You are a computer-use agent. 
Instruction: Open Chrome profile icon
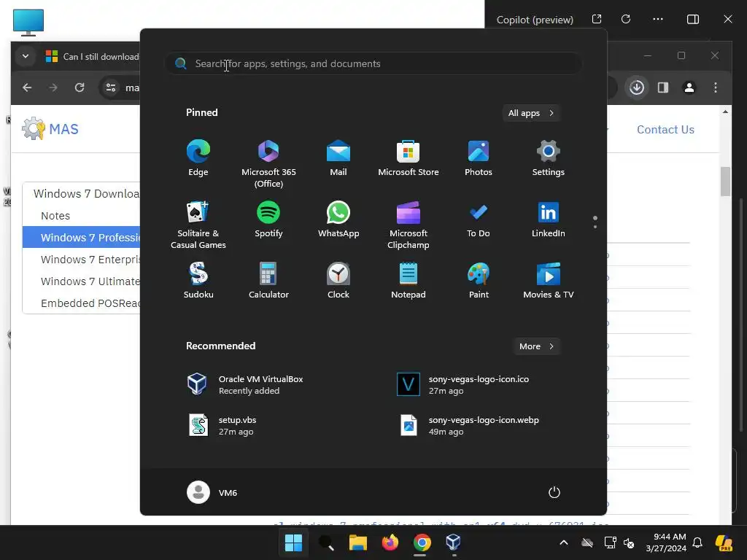coord(689,87)
